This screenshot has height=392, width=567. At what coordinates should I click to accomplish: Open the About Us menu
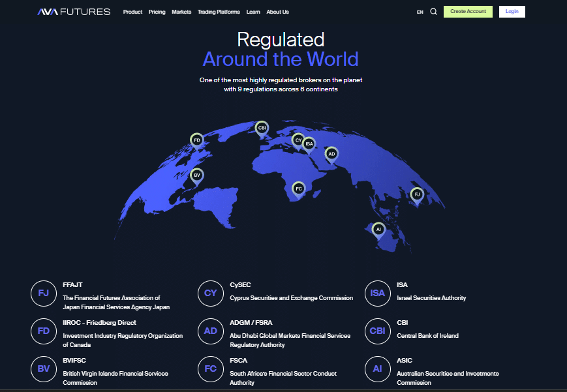click(278, 12)
